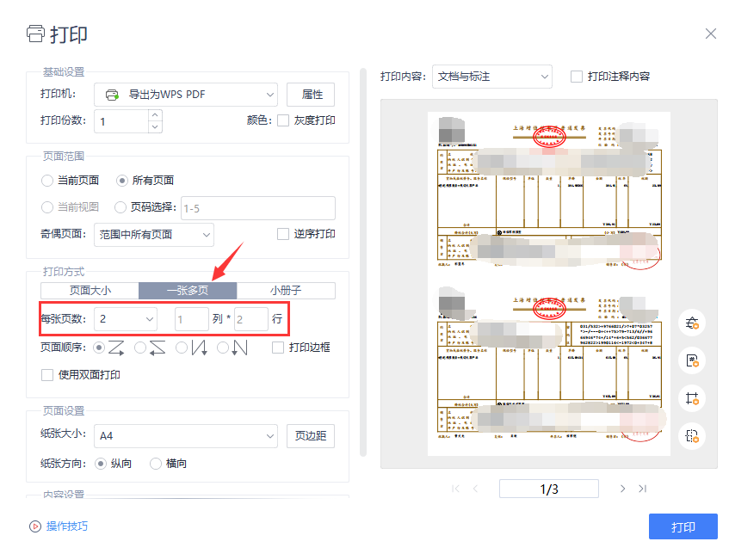
Task: Click the first floating tool icon beside preview
Action: (692, 323)
